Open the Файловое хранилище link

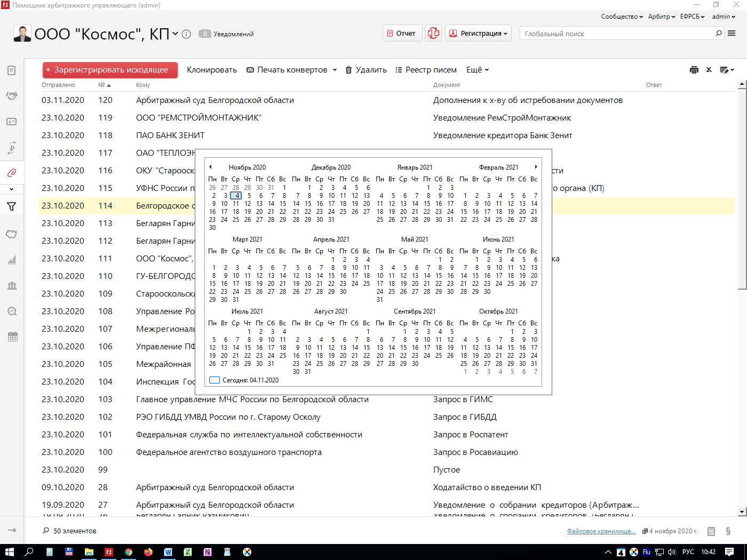pos(601,531)
